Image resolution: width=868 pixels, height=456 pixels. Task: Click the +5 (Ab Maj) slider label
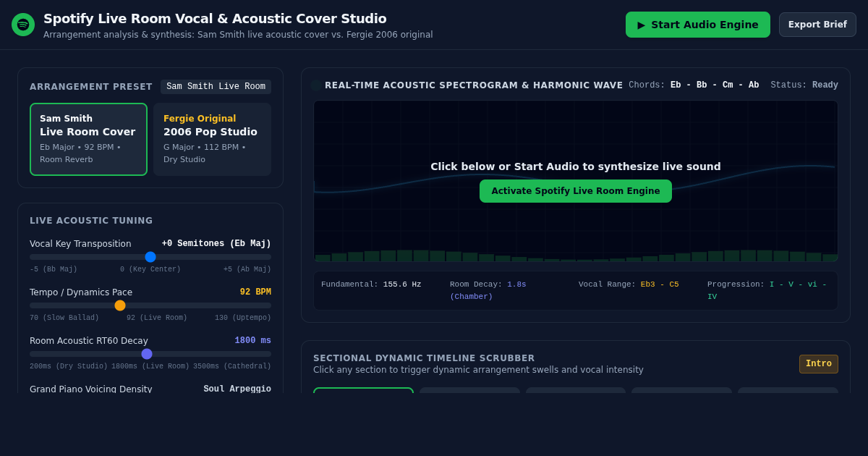(247, 270)
